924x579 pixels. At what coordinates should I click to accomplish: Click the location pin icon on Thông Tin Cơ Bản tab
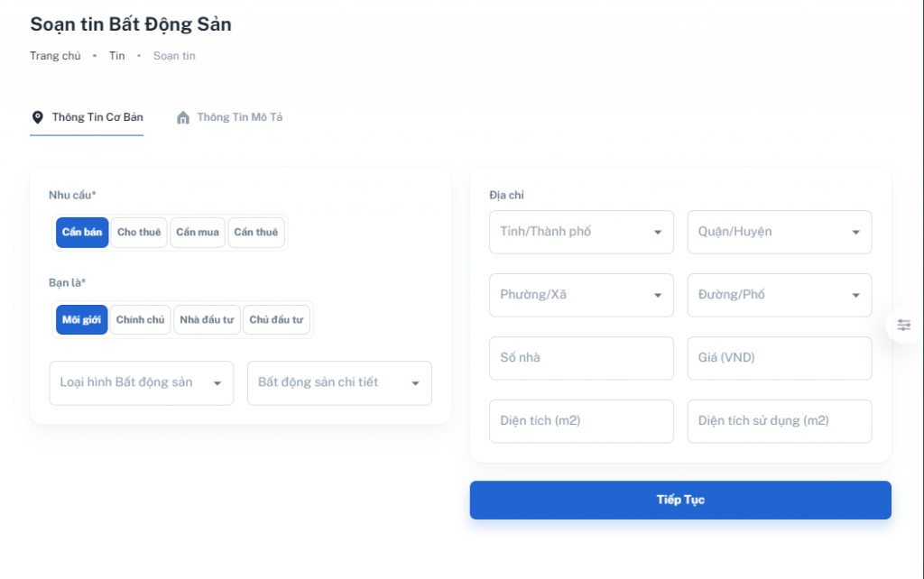[x=38, y=117]
